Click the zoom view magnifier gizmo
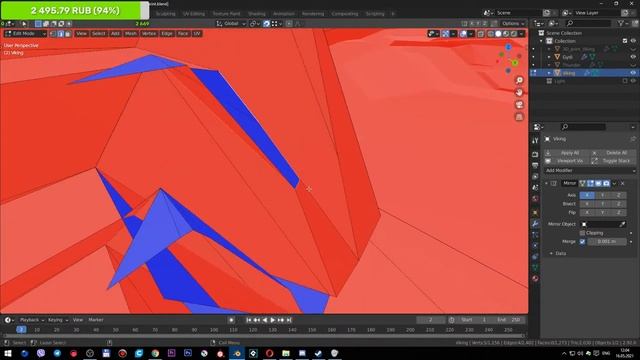This screenshot has width=640, height=360. click(x=519, y=80)
